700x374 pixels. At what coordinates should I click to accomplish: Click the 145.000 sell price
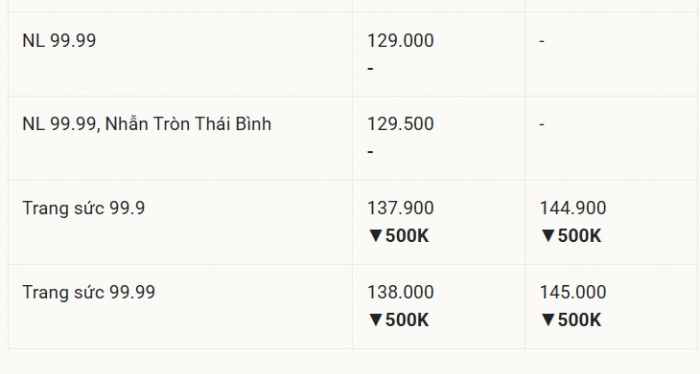tap(573, 292)
